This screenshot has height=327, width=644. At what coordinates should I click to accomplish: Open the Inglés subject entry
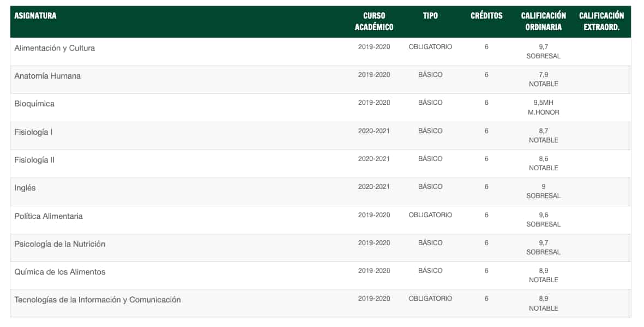(25, 188)
